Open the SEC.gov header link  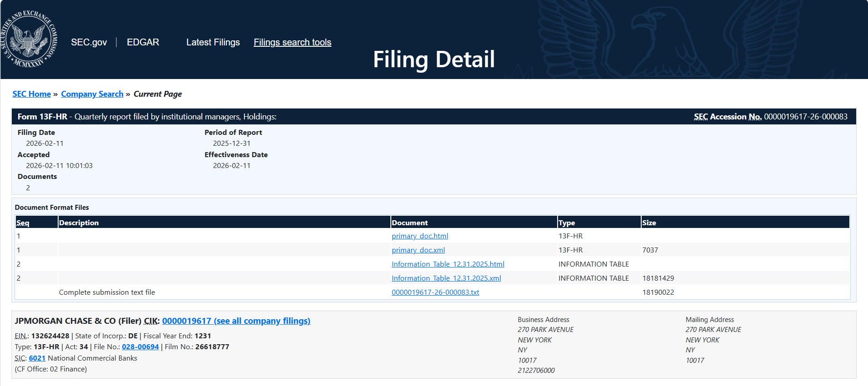point(89,42)
